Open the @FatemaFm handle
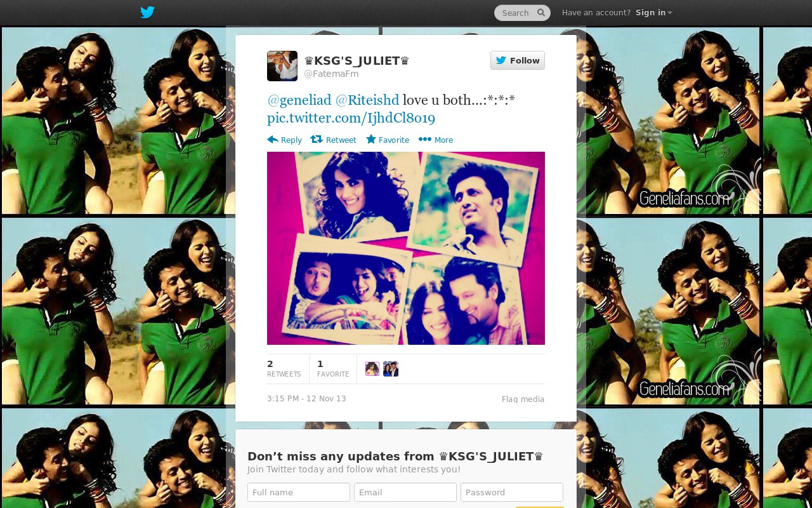 coord(331,74)
